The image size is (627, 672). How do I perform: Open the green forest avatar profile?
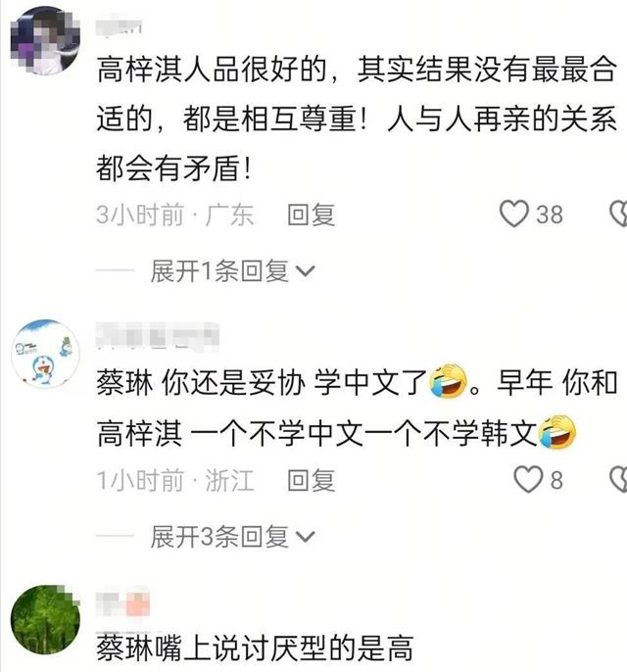tap(45, 620)
